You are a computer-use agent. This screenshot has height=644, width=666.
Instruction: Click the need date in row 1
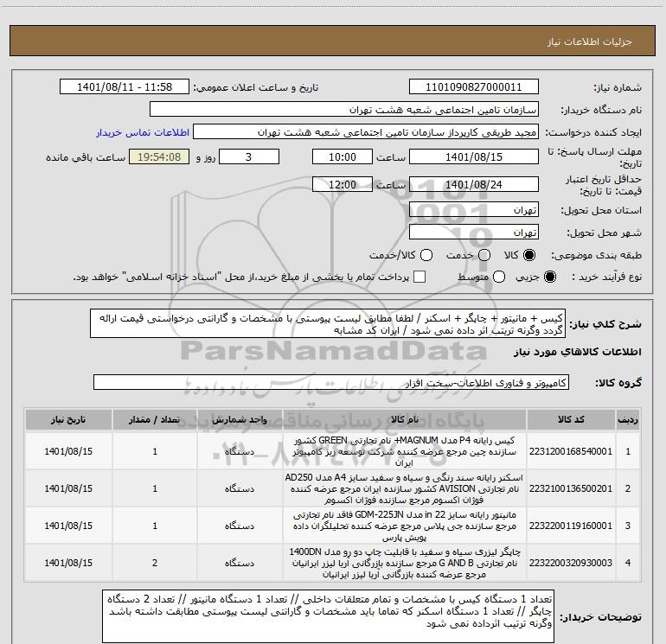pyautogui.click(x=68, y=451)
